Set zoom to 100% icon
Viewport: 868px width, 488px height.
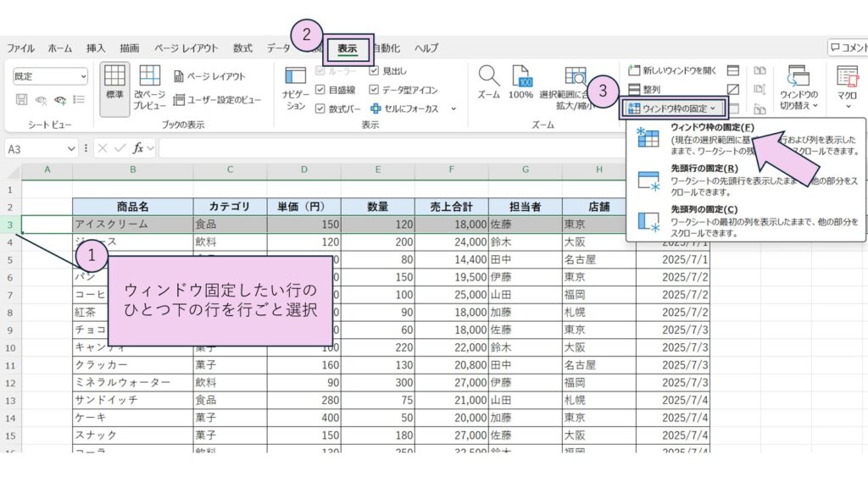tap(520, 83)
